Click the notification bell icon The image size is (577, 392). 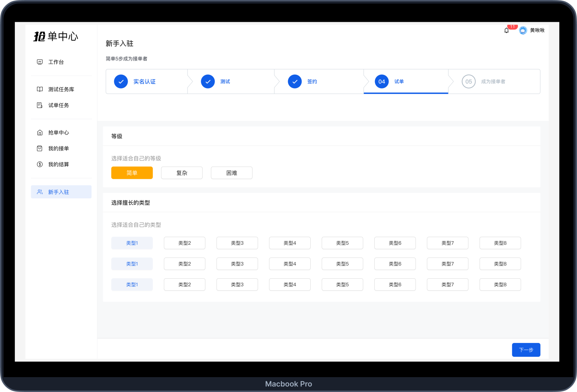(506, 30)
